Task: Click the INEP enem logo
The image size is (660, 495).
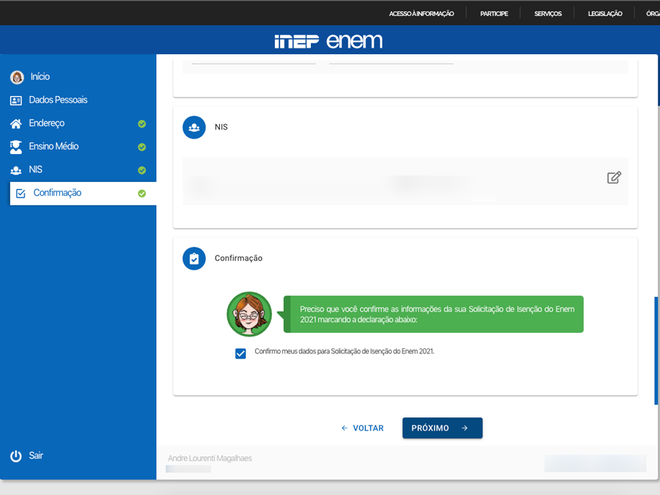Action: 328,41
